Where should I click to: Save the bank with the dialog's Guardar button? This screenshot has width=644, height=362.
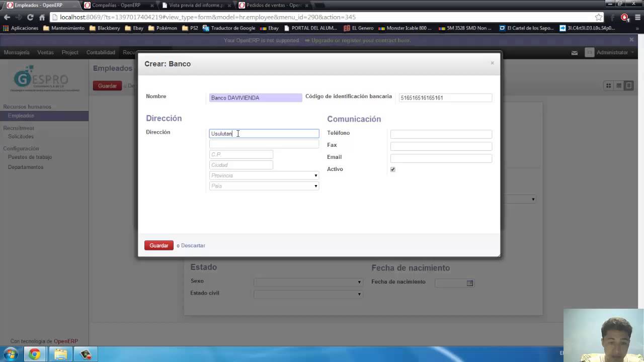pyautogui.click(x=158, y=245)
